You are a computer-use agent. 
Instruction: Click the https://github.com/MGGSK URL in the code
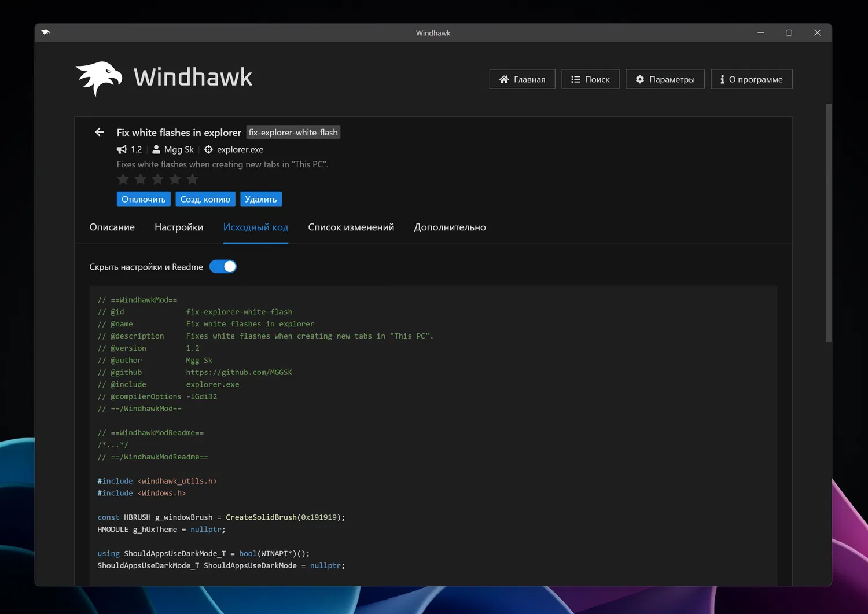pos(239,373)
